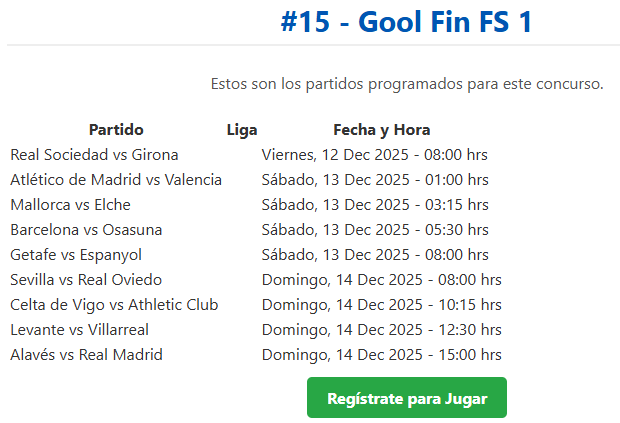Click the Partido column header

point(116,130)
